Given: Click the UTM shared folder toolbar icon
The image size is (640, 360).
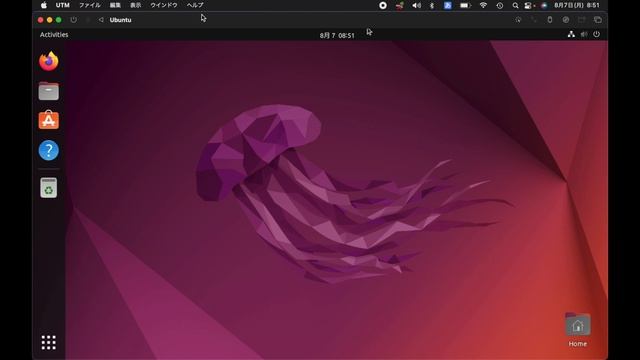Looking at the screenshot, I should (x=582, y=20).
